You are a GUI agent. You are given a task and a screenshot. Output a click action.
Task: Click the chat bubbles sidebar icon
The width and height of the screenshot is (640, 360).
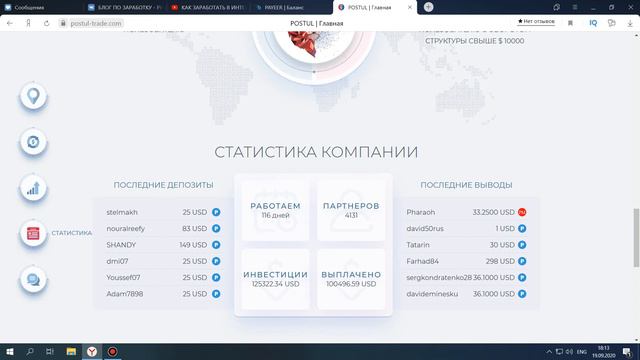pyautogui.click(x=33, y=280)
